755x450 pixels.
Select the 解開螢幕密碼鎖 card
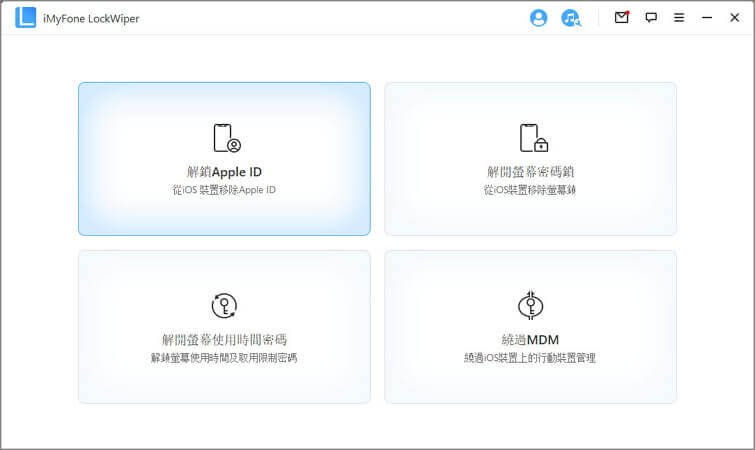[531, 159]
